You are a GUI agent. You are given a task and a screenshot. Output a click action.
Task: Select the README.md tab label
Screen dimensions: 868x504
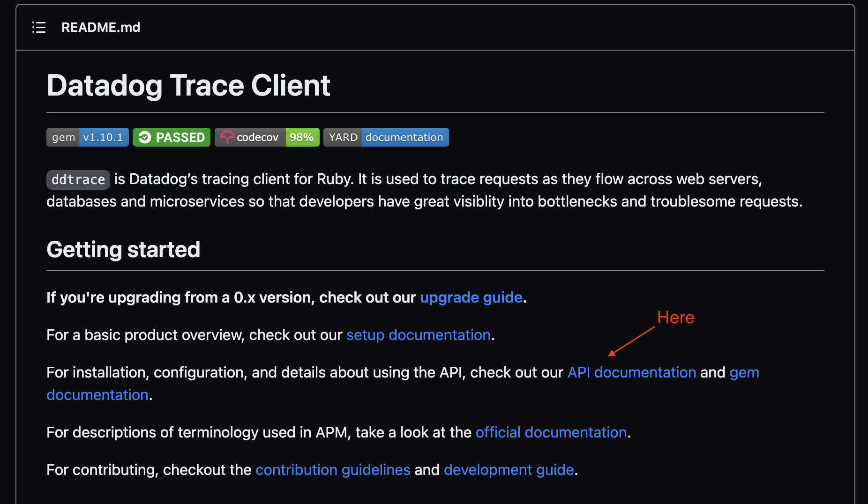pos(101,27)
